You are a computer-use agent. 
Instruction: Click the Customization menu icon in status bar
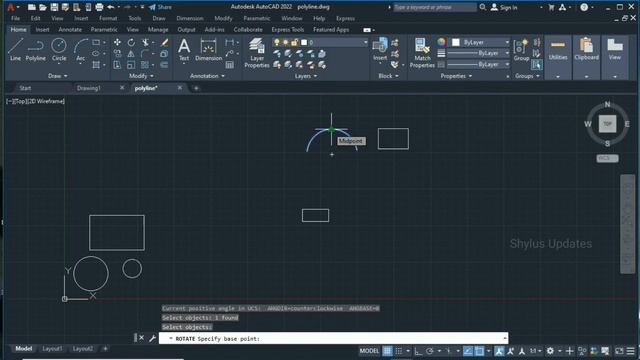tap(631, 351)
